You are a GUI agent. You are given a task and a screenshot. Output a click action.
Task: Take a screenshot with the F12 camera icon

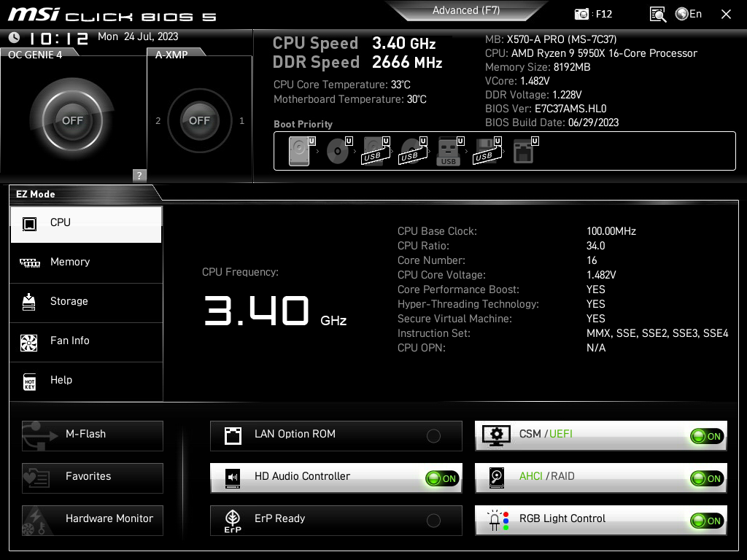581,14
